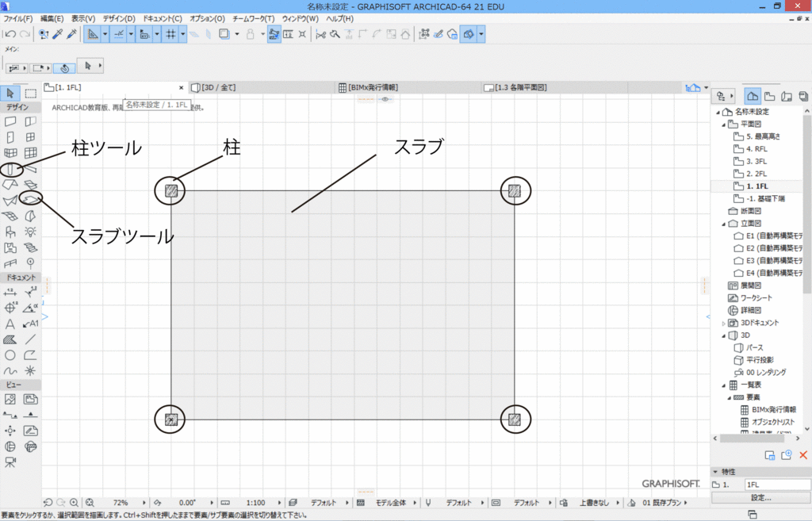Select the linear Dimension tool

pyautogui.click(x=10, y=292)
